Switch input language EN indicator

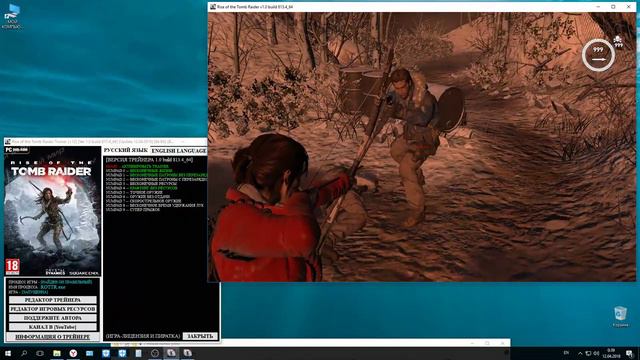tap(566, 353)
